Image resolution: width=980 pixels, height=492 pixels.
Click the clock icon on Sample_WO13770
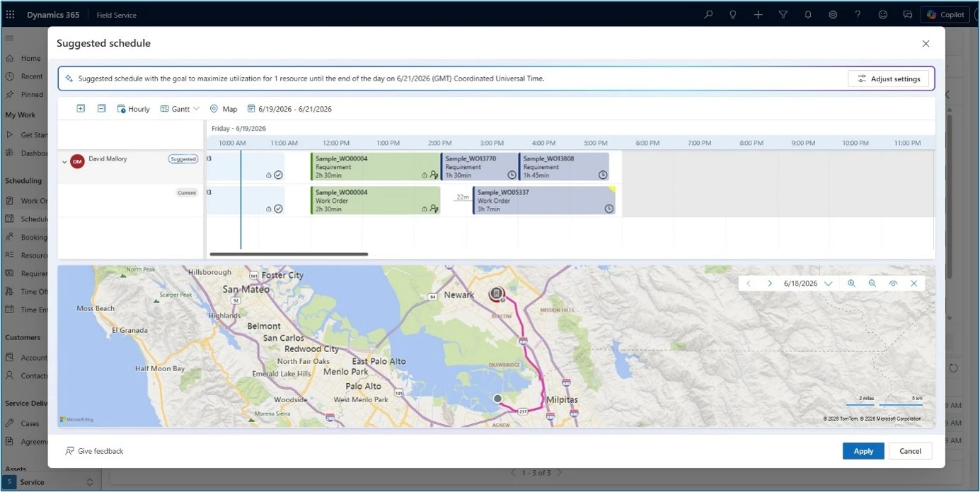pyautogui.click(x=512, y=175)
